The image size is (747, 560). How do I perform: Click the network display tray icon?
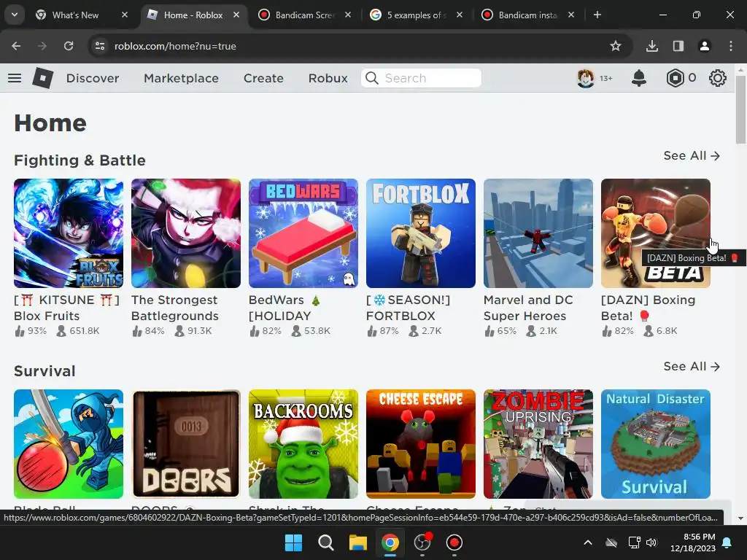634,542
